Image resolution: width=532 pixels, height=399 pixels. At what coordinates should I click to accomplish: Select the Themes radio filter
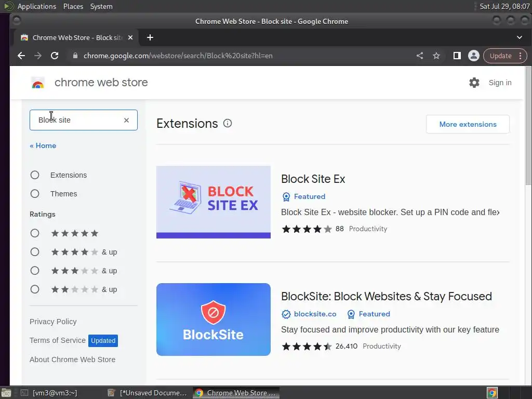coord(35,194)
